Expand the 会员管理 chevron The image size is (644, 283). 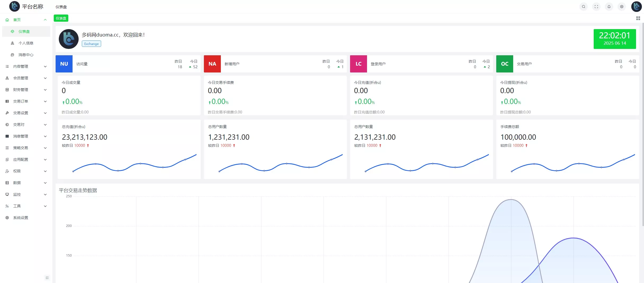pos(45,78)
